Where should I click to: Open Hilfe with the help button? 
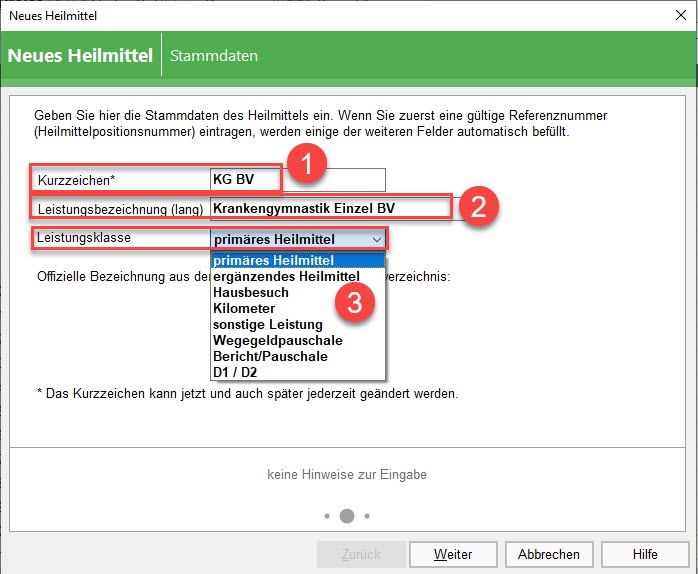pyautogui.click(x=645, y=554)
